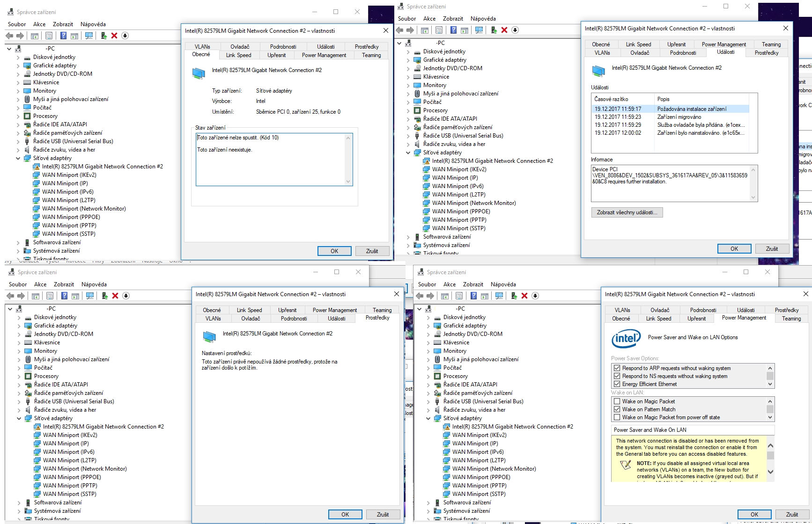The height and width of the screenshot is (524, 812).
Task: Click the Zobrazit všechny události button
Action: pos(627,212)
